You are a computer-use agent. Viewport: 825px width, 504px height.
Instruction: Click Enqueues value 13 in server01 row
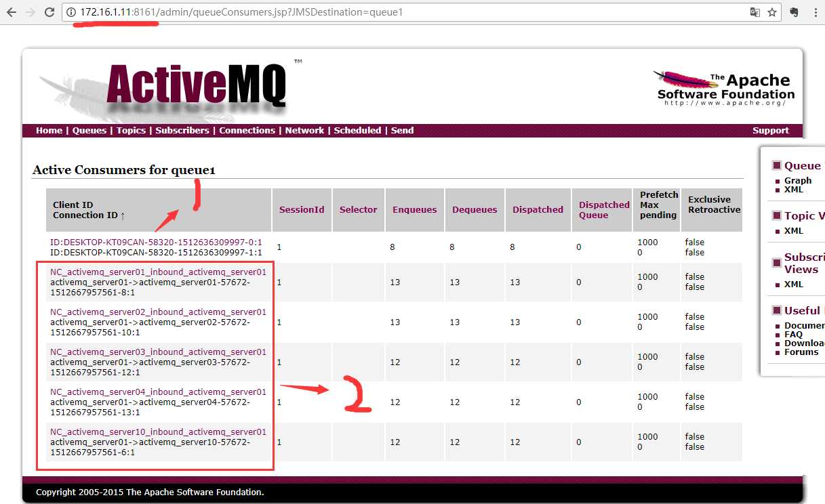click(395, 282)
